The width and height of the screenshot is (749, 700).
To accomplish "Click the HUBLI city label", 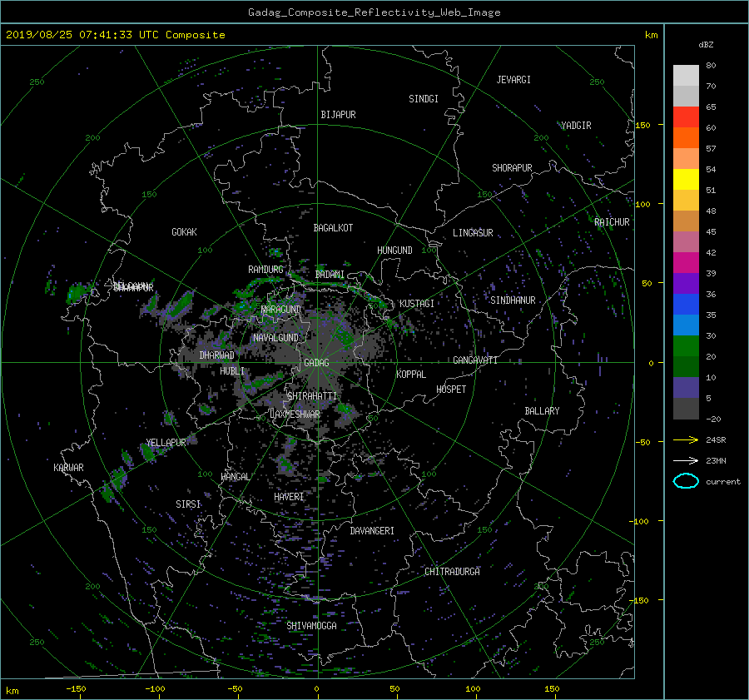I will pos(232,370).
